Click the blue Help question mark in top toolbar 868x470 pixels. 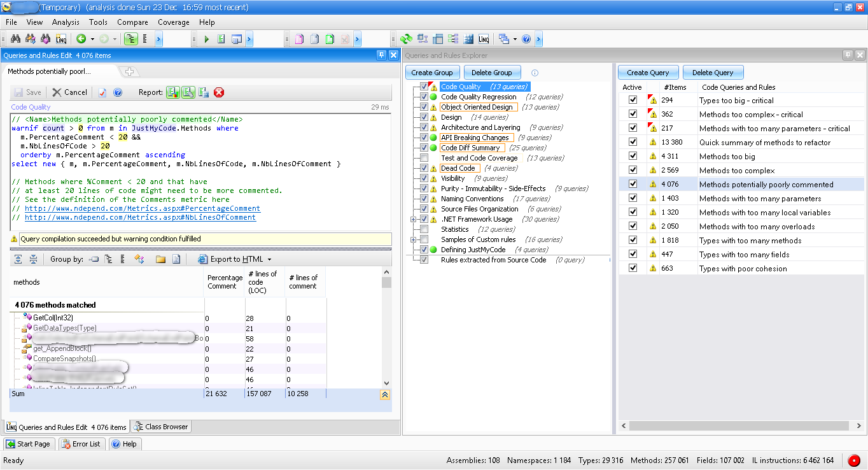[x=526, y=39]
